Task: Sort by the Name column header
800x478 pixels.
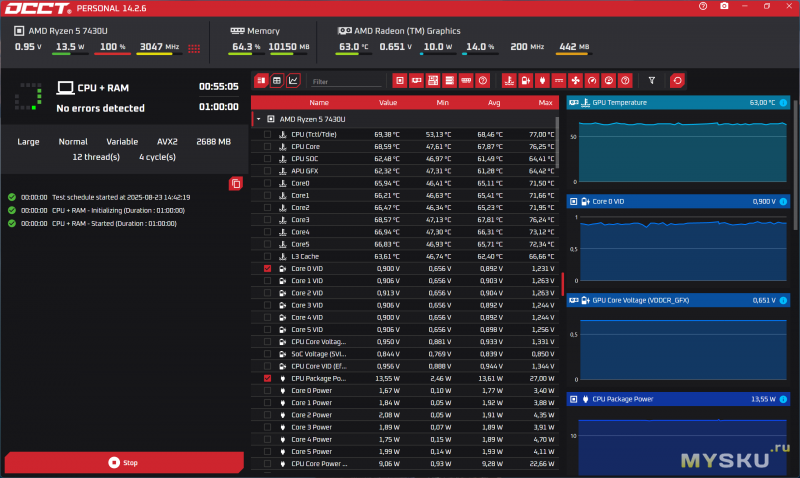Action: click(x=319, y=103)
